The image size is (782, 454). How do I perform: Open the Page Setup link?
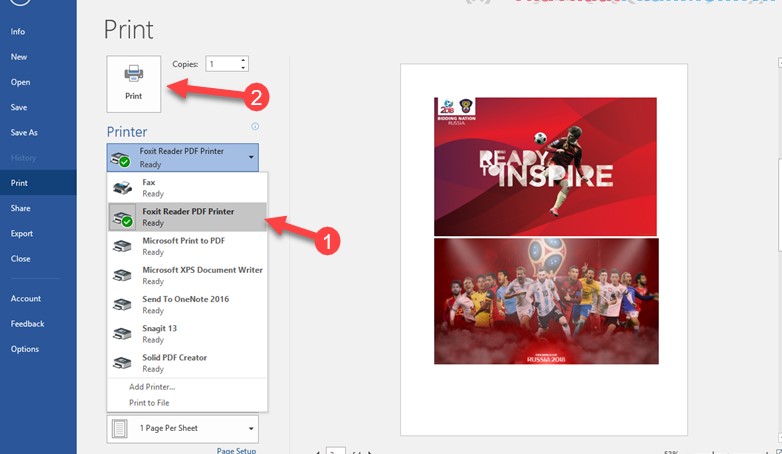(236, 450)
